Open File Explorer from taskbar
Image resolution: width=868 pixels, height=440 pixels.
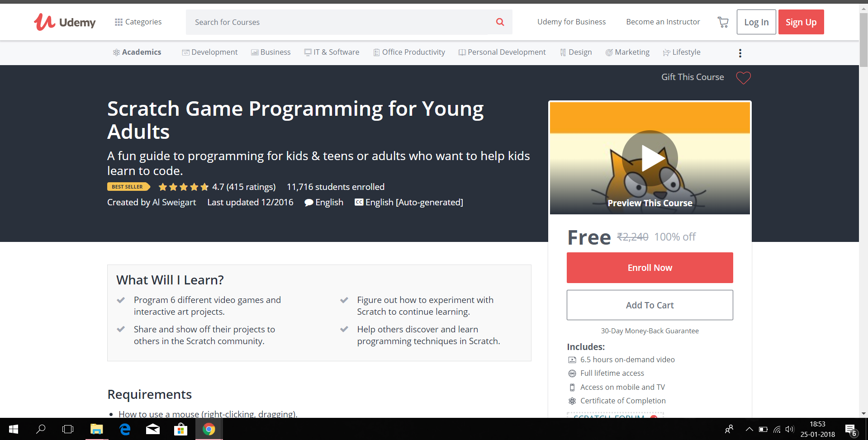(97, 429)
